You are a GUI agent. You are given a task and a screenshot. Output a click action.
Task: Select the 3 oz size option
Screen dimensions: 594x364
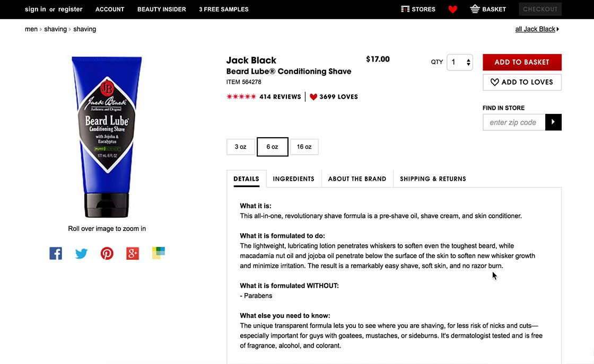(x=241, y=147)
